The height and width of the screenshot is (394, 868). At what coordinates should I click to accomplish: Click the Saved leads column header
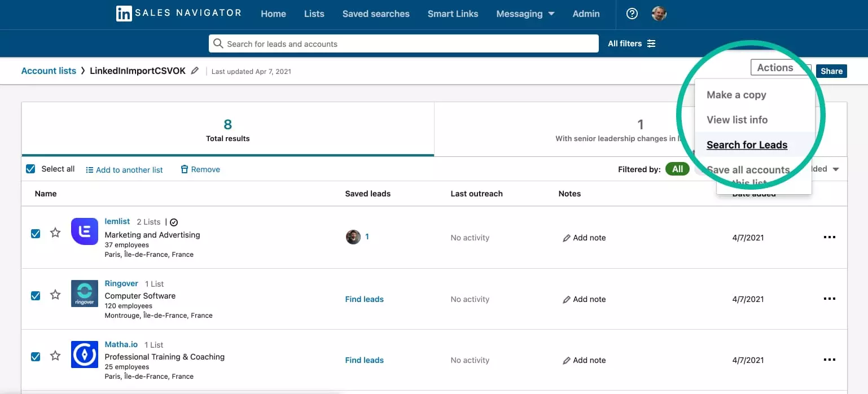[x=368, y=194]
